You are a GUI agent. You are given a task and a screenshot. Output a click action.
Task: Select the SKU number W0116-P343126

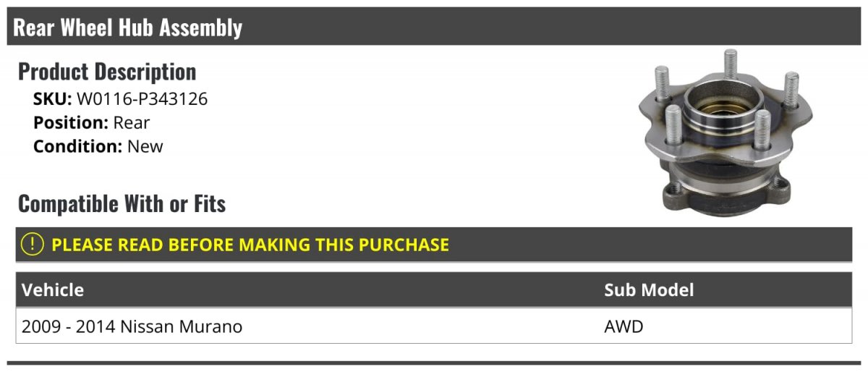coord(142,99)
